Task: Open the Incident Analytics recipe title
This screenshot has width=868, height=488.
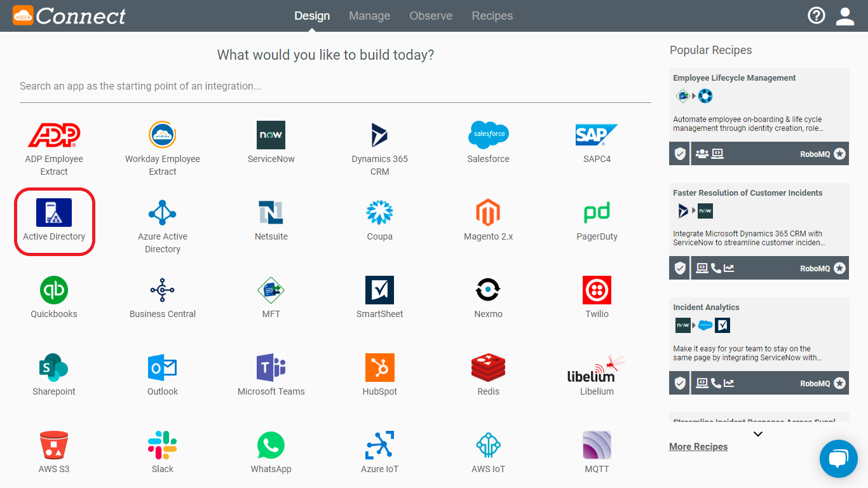Action: pyautogui.click(x=706, y=308)
